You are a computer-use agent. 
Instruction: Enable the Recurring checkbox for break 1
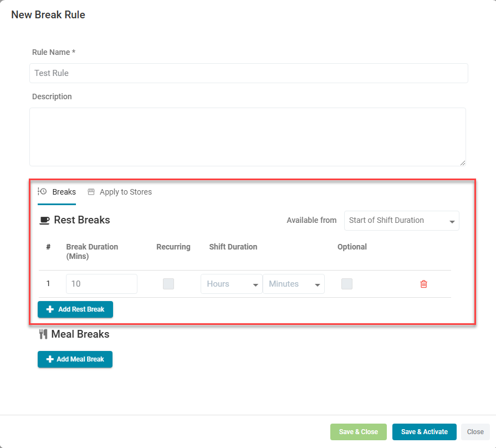tap(168, 284)
